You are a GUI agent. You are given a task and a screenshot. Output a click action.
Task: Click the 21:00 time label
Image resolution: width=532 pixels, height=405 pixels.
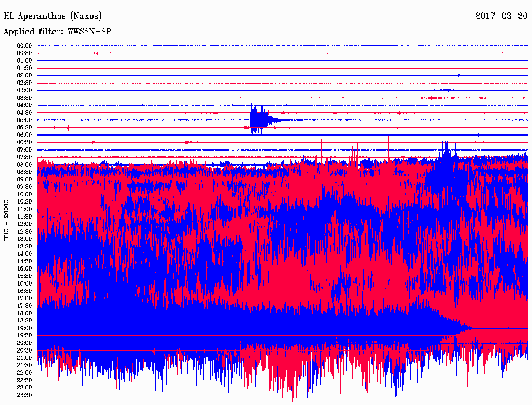pyautogui.click(x=24, y=358)
